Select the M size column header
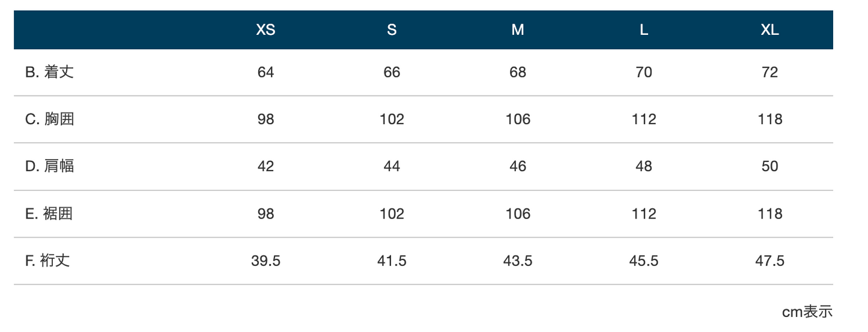Image resolution: width=868 pixels, height=332 pixels. [518, 30]
